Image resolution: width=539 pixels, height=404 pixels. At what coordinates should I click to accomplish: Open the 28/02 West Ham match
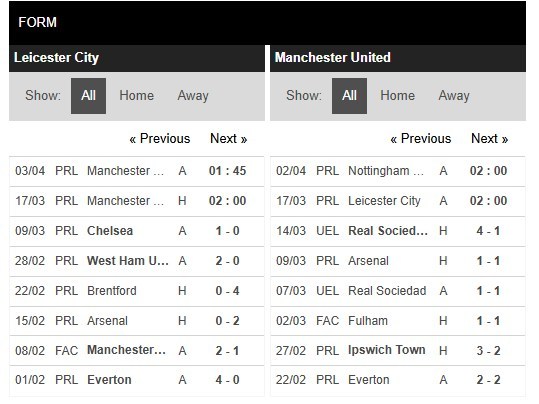[137, 261]
